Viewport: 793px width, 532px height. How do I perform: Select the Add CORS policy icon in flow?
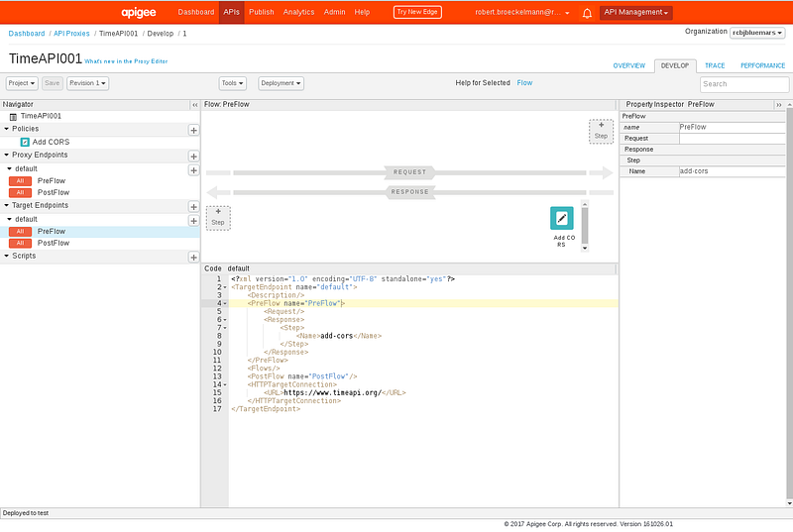pyautogui.click(x=562, y=218)
